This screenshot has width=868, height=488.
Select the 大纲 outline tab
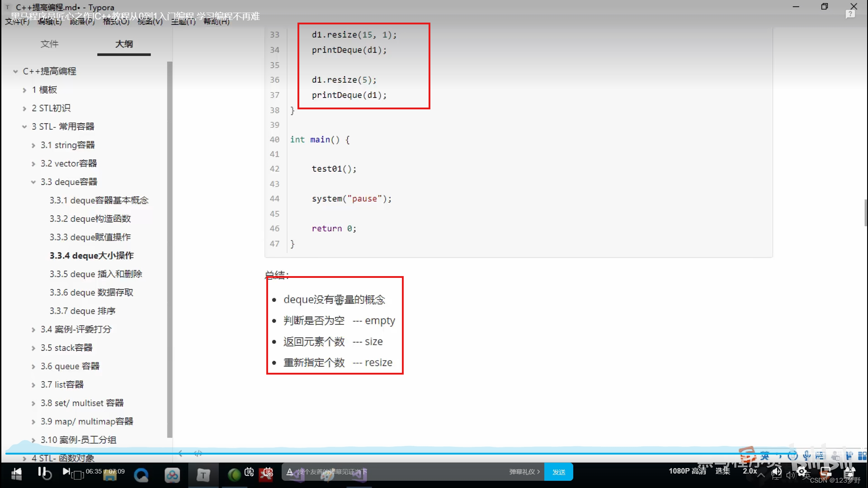(x=124, y=44)
